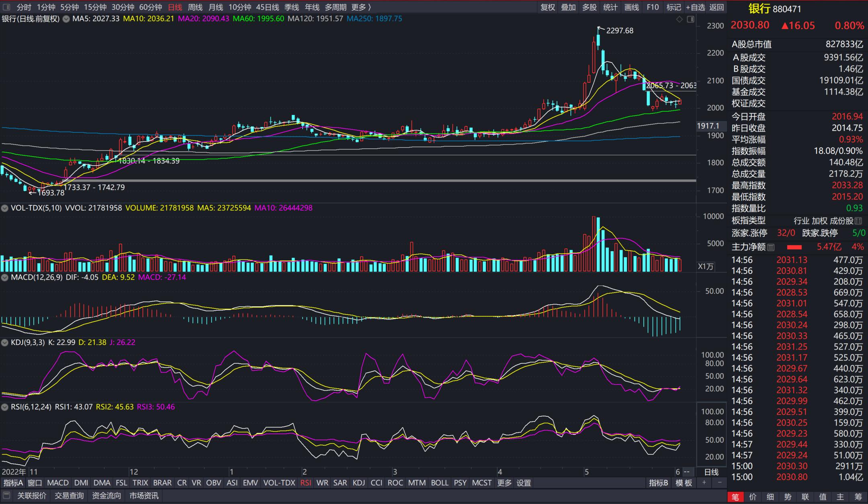868x504 pixels.
Task: Toggle the side panel icon beside the diamond
Action: [x=691, y=19]
